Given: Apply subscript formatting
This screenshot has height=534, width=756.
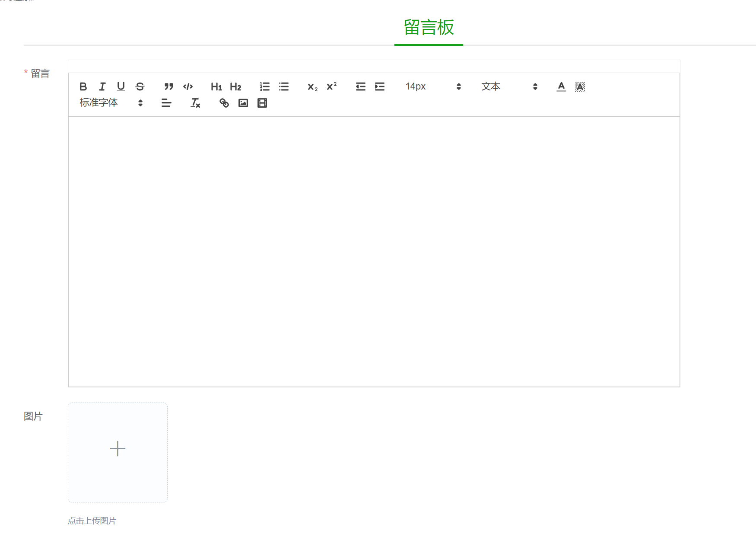Looking at the screenshot, I should point(312,87).
